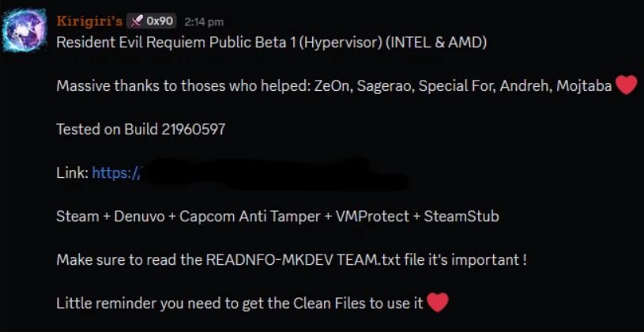Open the https:// download link
This screenshot has width=644, height=332.
click(x=116, y=172)
